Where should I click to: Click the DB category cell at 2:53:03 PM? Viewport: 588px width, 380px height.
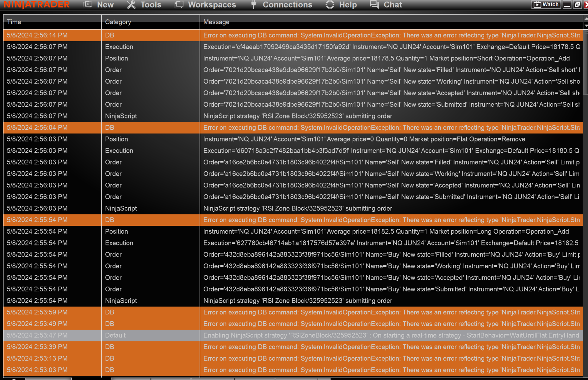[151, 370]
